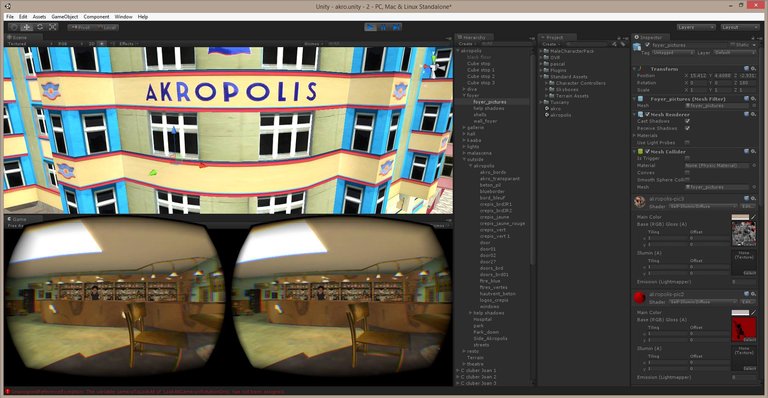Click the scene orientation gizmo

(433, 66)
